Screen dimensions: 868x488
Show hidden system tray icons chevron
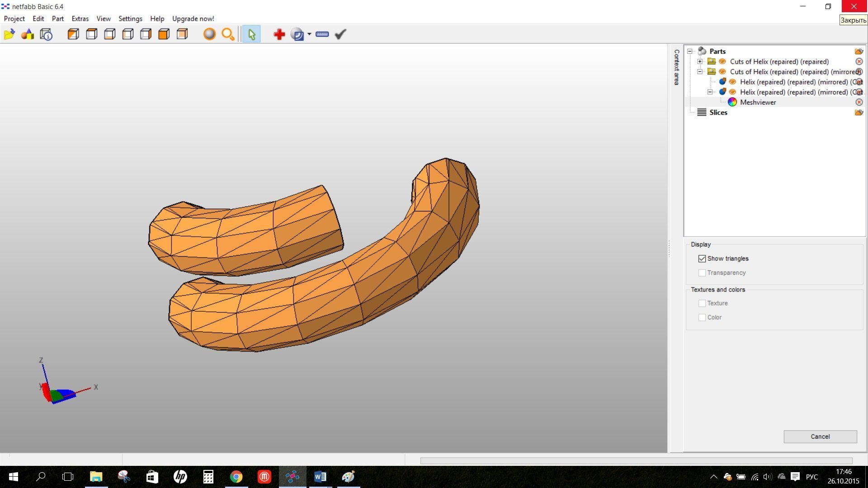click(x=713, y=477)
